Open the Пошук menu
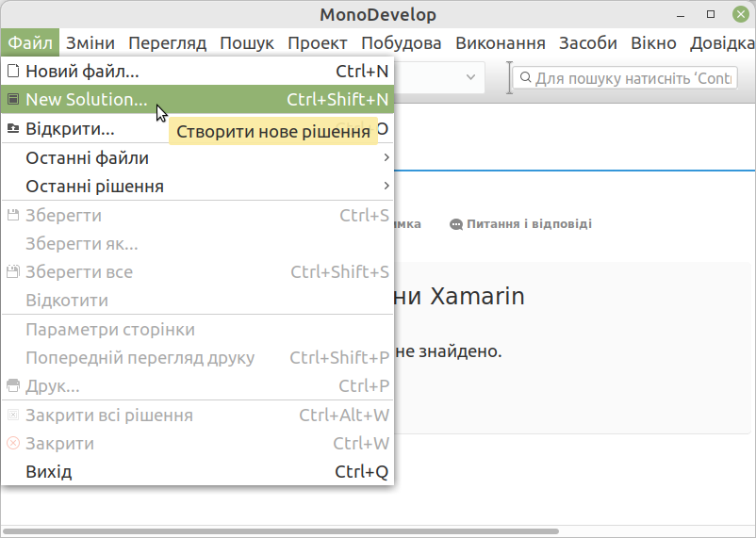This screenshot has height=538, width=756. tap(247, 43)
